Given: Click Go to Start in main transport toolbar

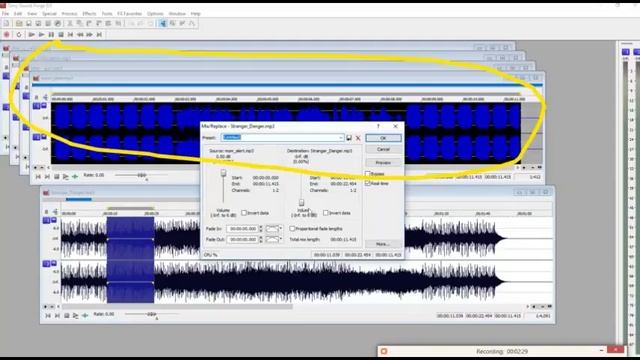Looking at the screenshot, I should [70, 35].
